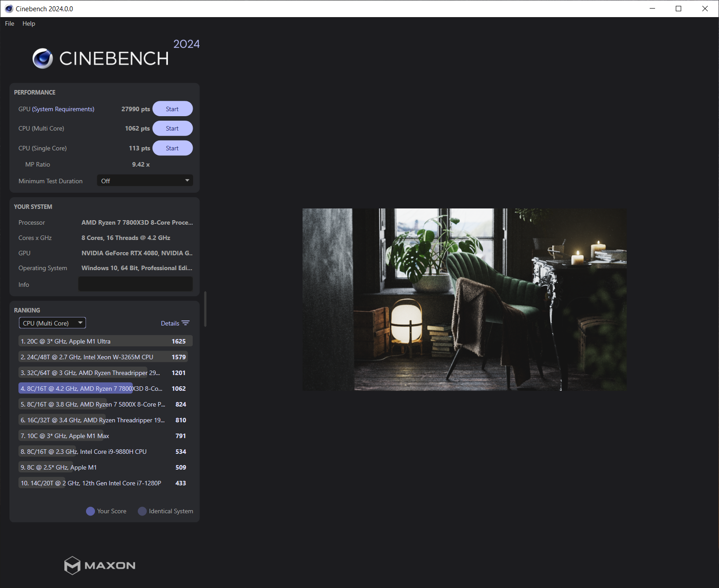Image resolution: width=719 pixels, height=588 pixels.
Task: Close the Cinebench window
Action: click(705, 9)
